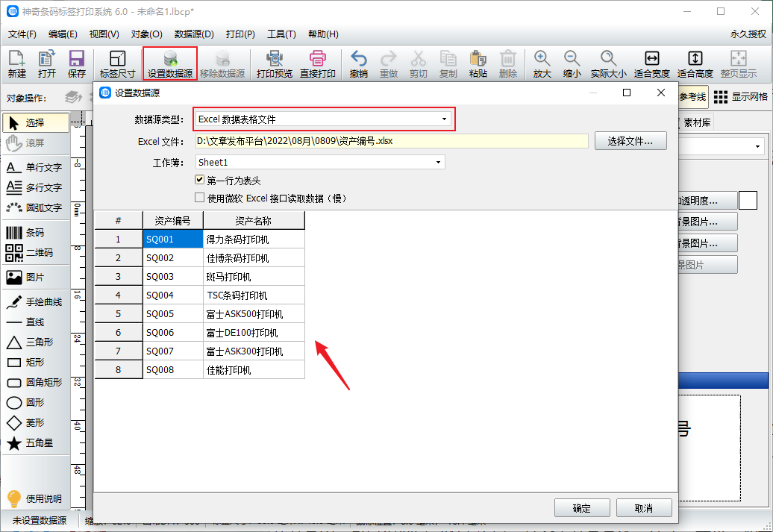Click 取消 to cancel dialog
The height and width of the screenshot is (532, 773).
(x=644, y=508)
